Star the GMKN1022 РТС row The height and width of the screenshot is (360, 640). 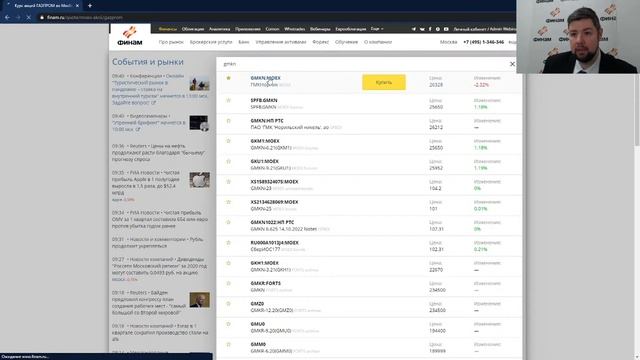click(229, 222)
